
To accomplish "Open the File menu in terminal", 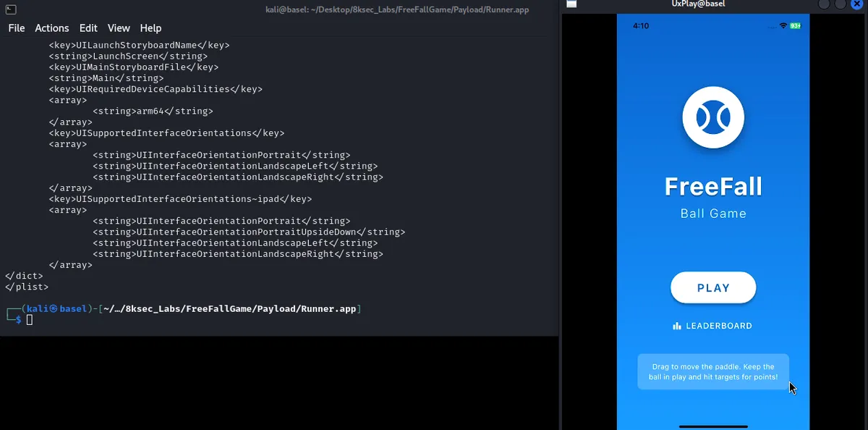I will coord(17,28).
